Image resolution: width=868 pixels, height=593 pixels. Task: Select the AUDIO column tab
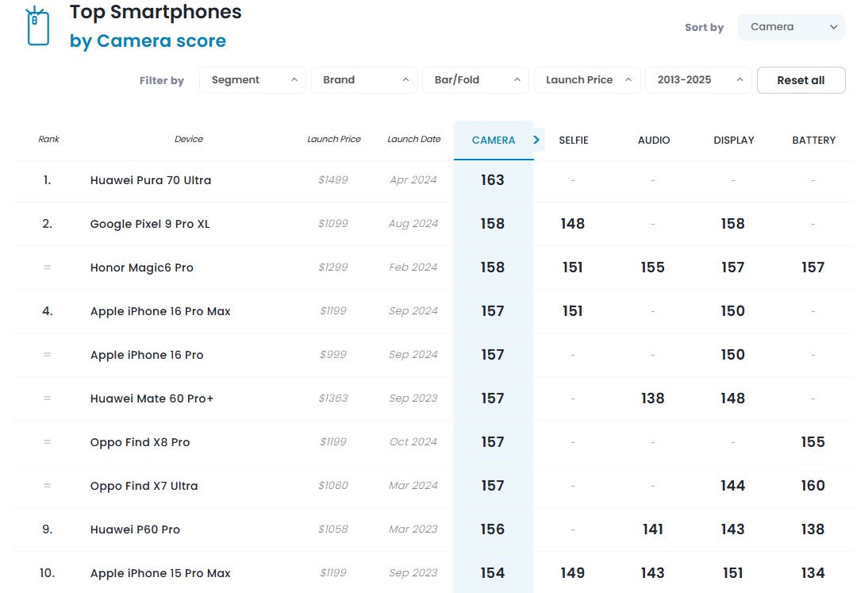654,141
